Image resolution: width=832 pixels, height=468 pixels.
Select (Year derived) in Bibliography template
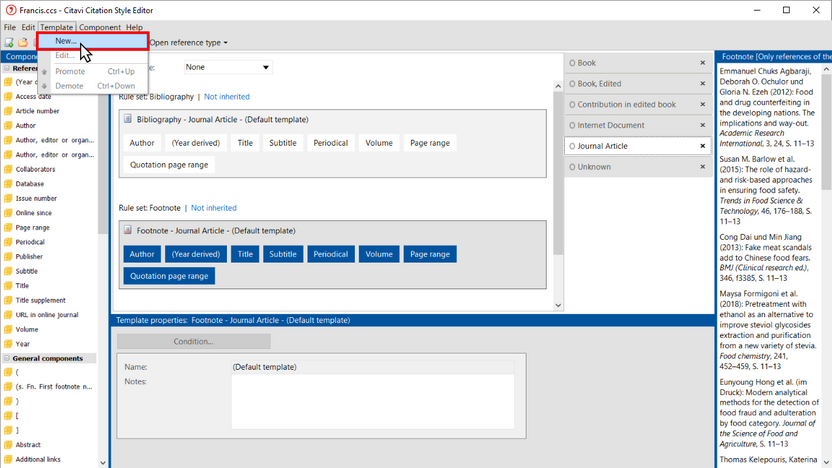196,143
